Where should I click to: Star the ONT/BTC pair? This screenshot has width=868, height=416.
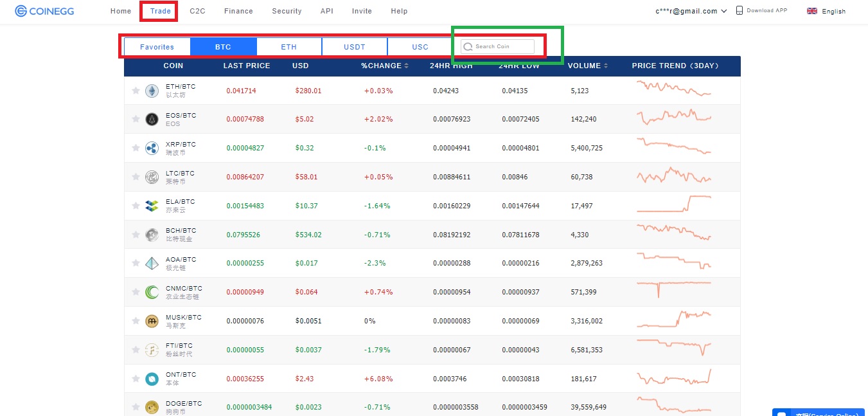[x=136, y=379]
